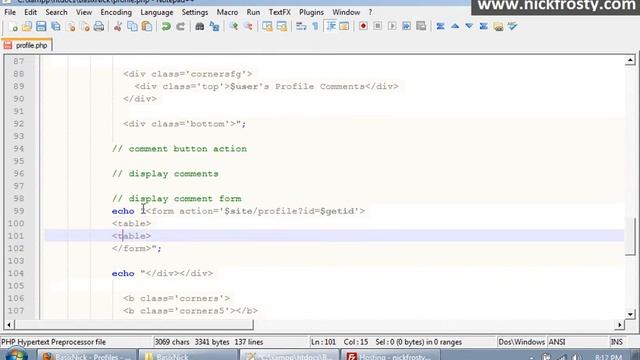Screen dimensions: 640x360
Task: Open the Settings menu
Action: click(195, 12)
